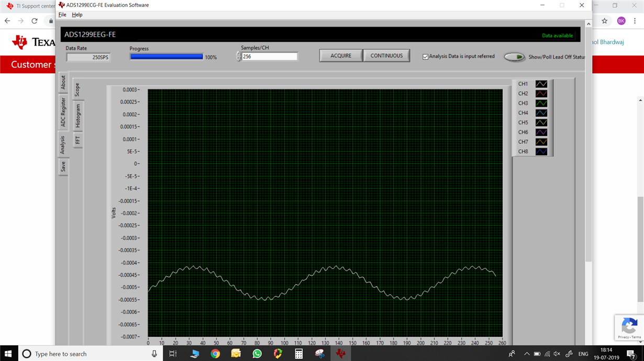This screenshot has width=644, height=361.
Task: Open Chrome three-dot menu
Action: coord(635,21)
